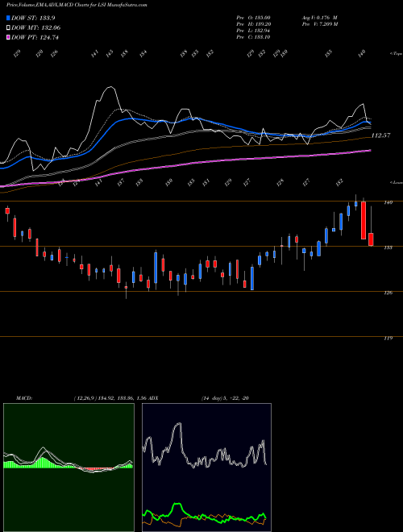Click the 'Pre O' previous open value
The image size is (403, 532).
253,17
